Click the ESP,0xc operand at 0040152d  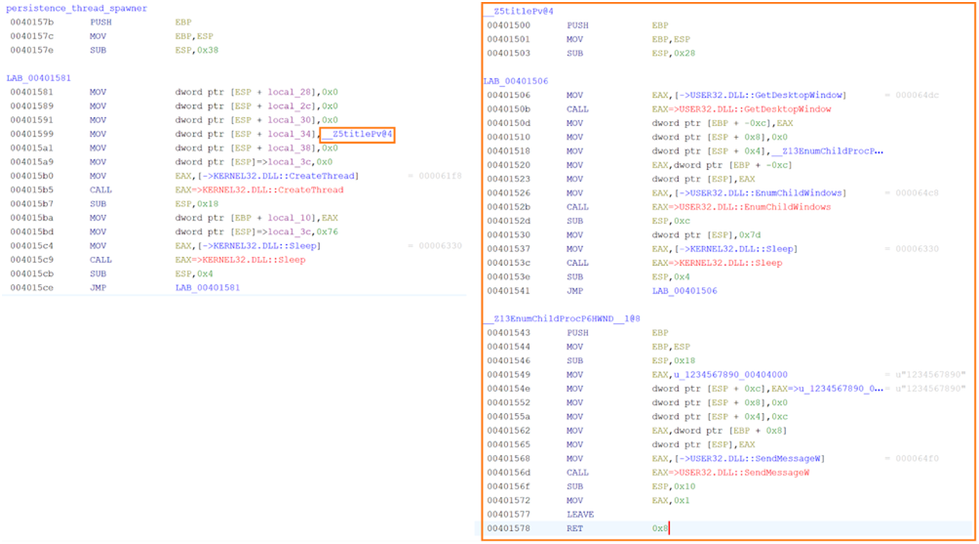pos(671,221)
